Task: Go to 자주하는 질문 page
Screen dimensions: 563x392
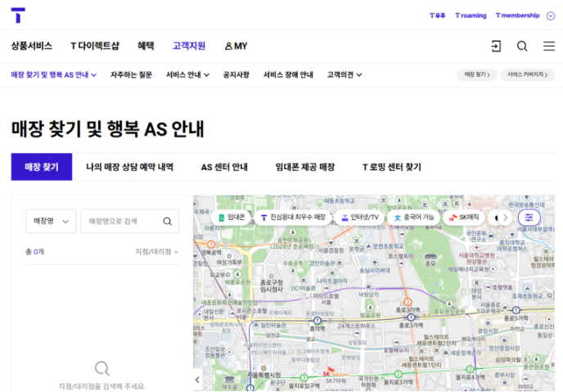Action: [x=131, y=74]
